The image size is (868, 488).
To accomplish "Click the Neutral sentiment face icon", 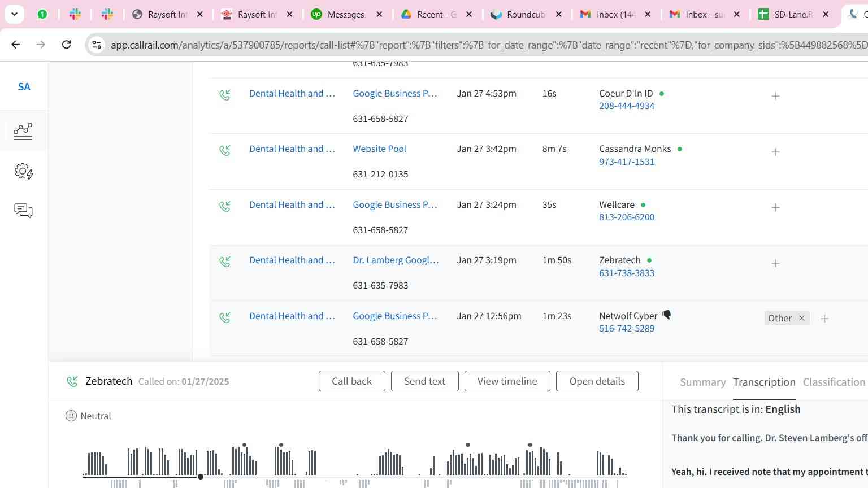I will pos(71,416).
